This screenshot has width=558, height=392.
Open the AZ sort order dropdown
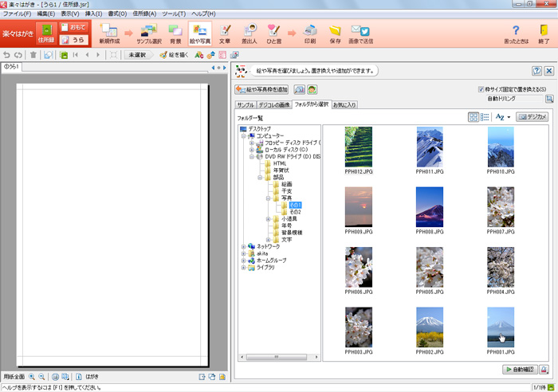[502, 116]
